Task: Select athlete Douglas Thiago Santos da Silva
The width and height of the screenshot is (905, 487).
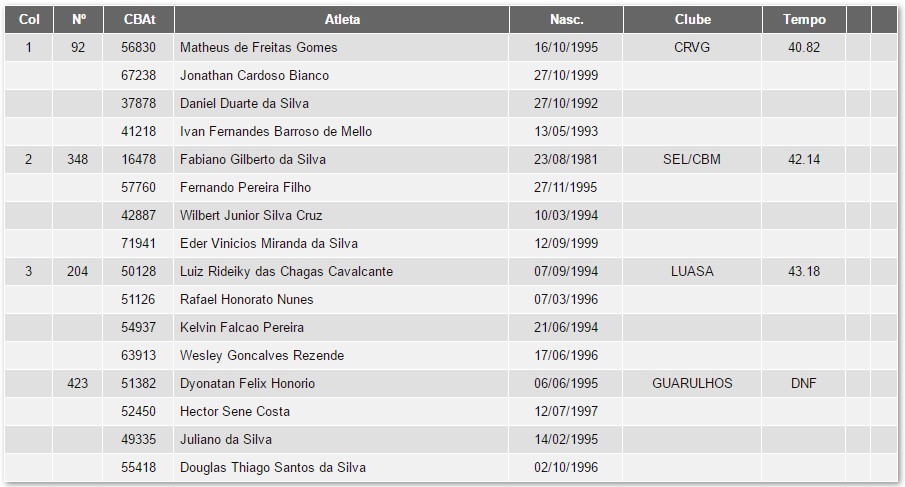Action: [x=272, y=467]
